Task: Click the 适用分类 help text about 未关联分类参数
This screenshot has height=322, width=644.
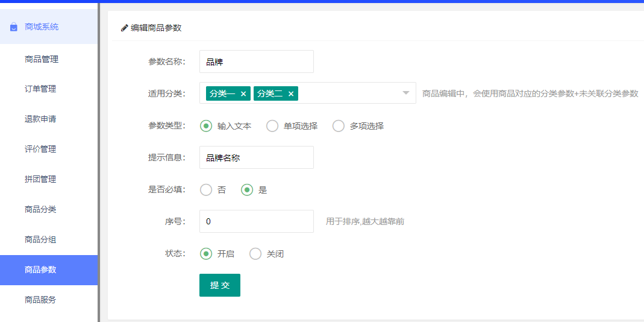Action: 530,93
